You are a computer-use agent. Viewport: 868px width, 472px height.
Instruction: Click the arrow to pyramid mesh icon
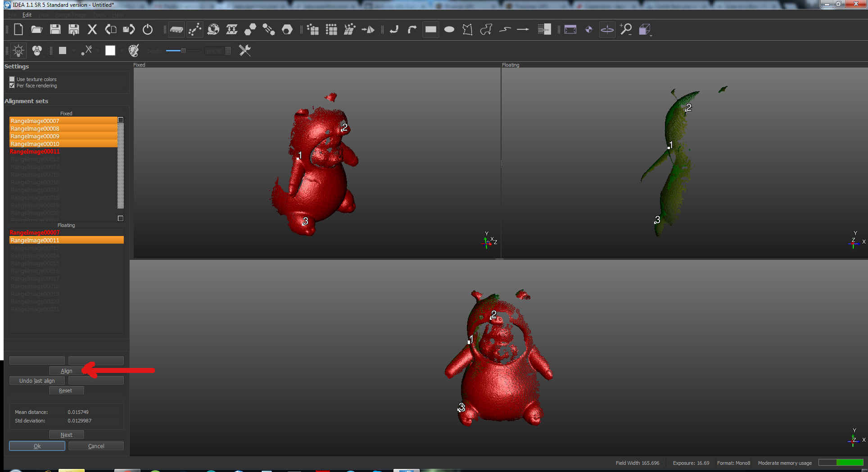coord(368,30)
